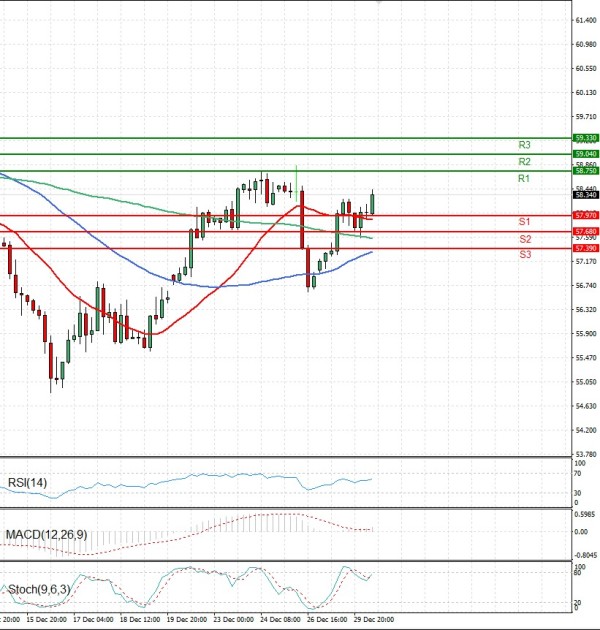
Task: Click the 58.340 current price tag
Action: pyautogui.click(x=586, y=195)
